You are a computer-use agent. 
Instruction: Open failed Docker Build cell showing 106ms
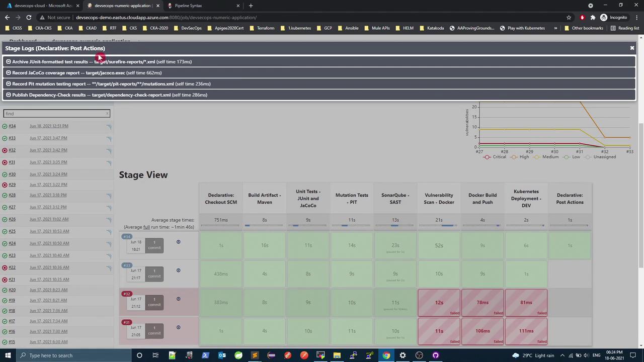point(482,331)
